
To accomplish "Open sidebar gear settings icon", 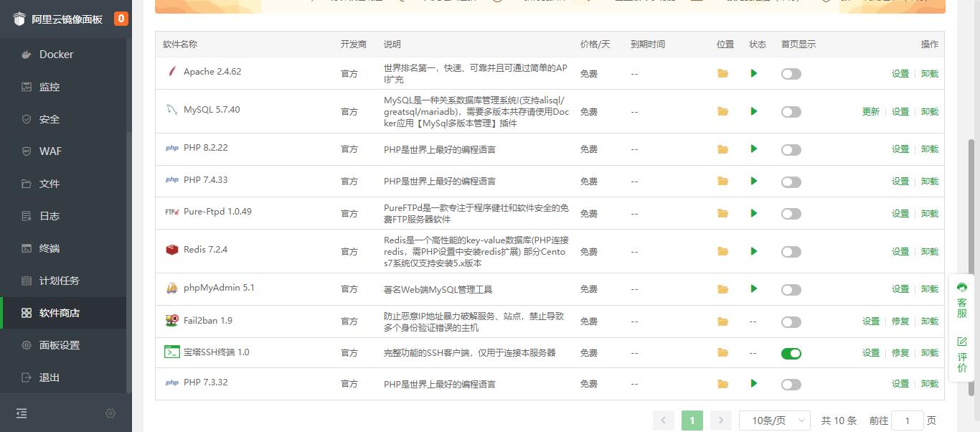I will (110, 413).
